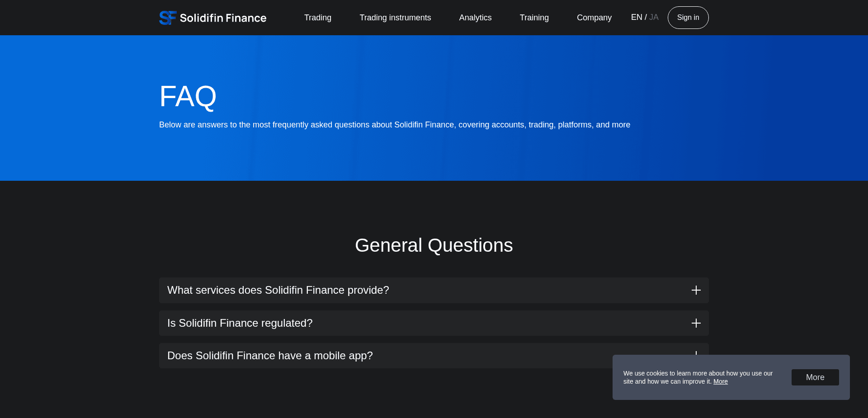868x418 pixels.
Task: Dismiss the cookie banner with the More button
Action: point(815,377)
